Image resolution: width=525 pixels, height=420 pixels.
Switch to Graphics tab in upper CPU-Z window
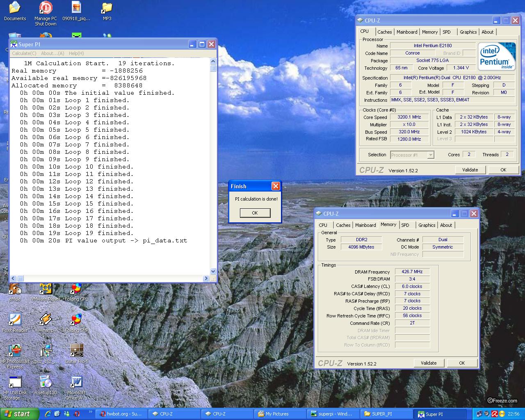(468, 32)
